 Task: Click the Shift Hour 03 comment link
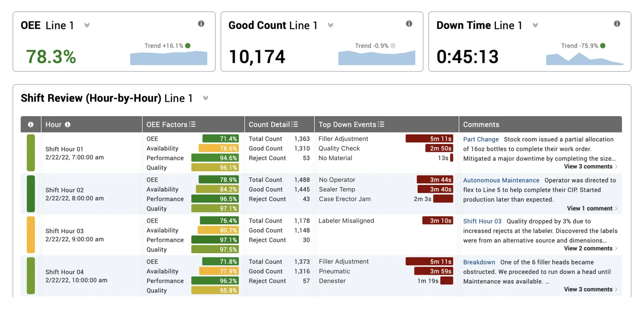(x=482, y=221)
